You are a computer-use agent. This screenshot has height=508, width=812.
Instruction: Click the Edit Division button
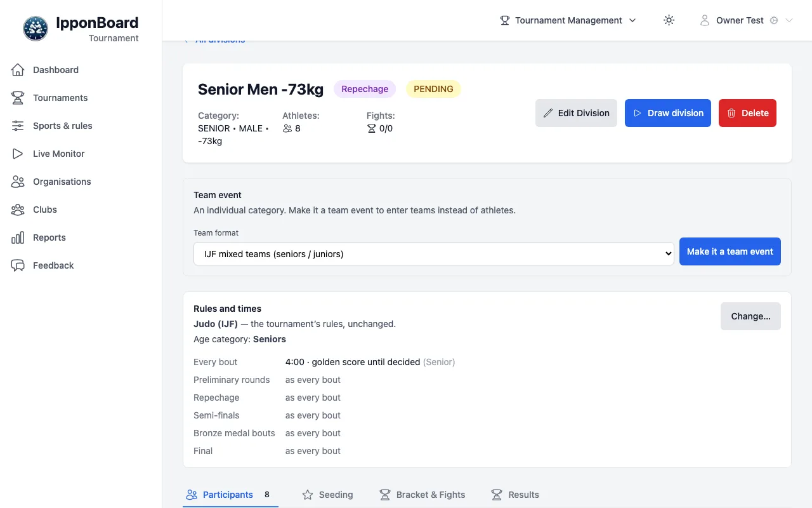coord(576,113)
